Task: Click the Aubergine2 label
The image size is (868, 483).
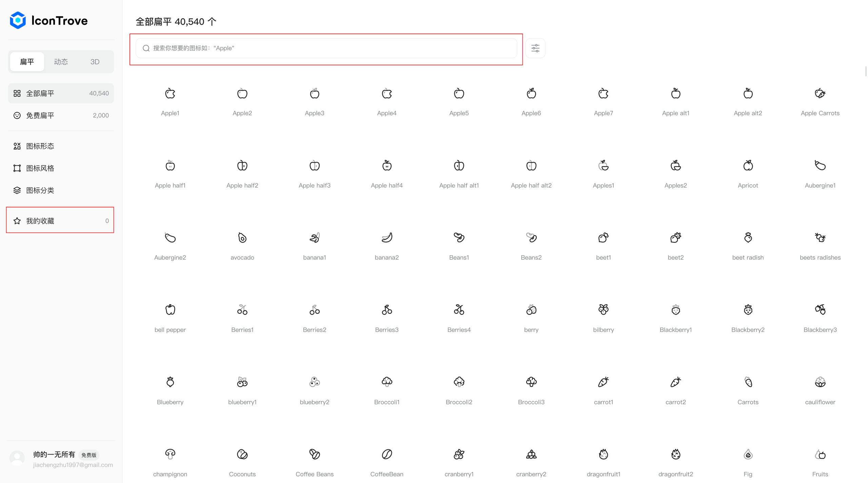Action: click(x=170, y=258)
